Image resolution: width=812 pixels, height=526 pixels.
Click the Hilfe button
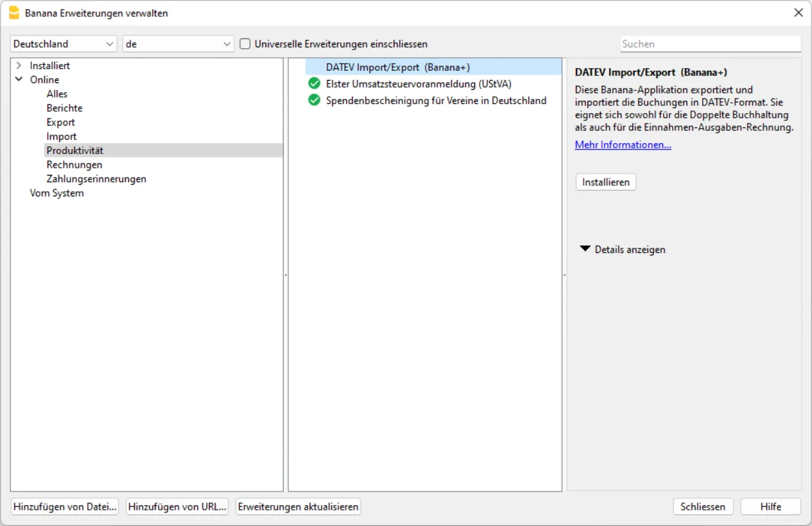770,506
